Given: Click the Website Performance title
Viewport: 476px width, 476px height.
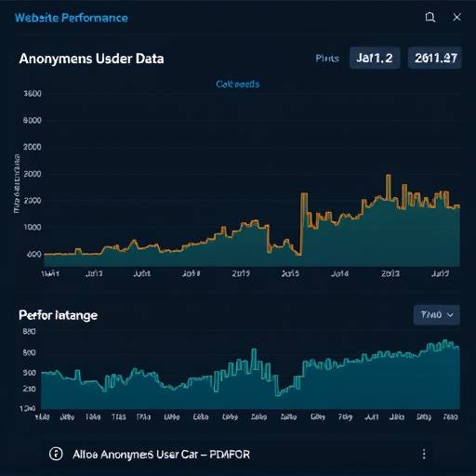Looking at the screenshot, I should 72,18.
